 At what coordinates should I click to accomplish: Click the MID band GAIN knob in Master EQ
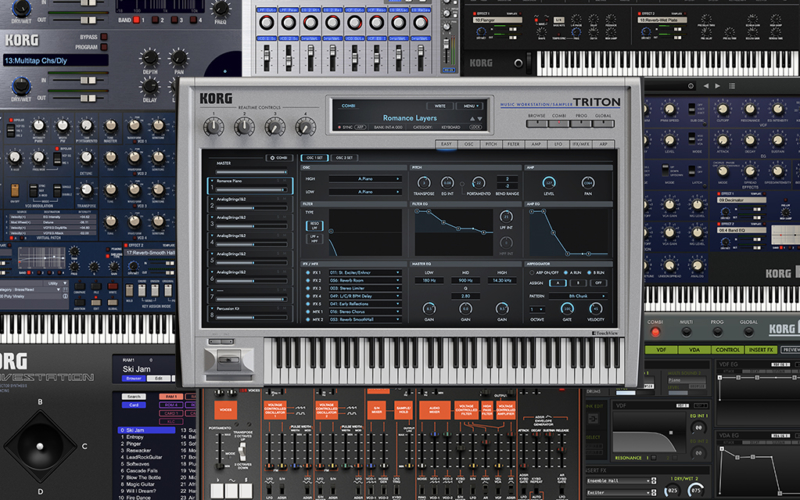point(465,308)
